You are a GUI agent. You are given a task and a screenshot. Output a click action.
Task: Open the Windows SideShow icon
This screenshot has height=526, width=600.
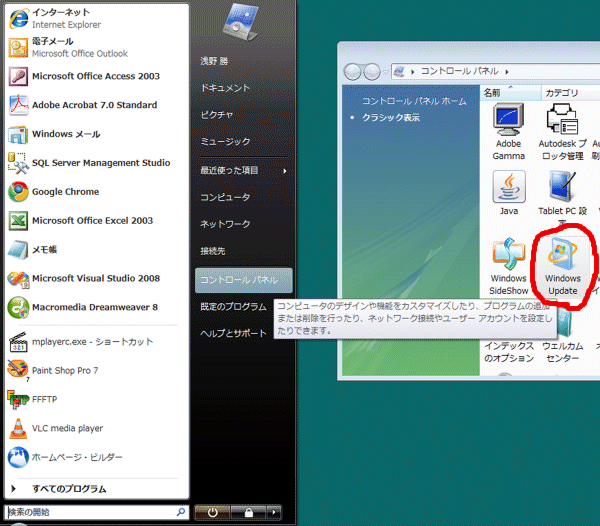coord(509,266)
